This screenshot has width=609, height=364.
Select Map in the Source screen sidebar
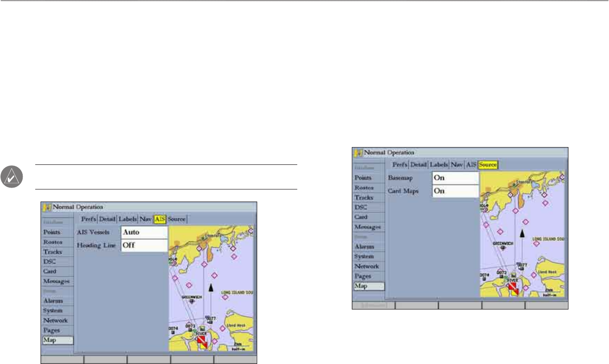click(369, 286)
